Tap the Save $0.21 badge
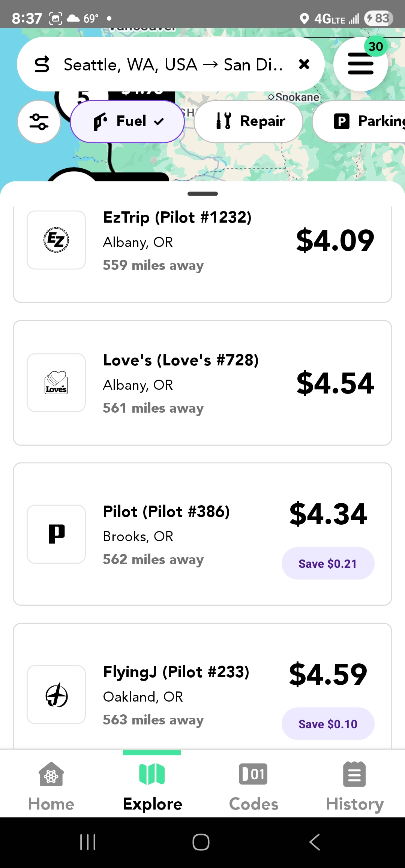Viewport: 405px width, 868px height. 328,563
